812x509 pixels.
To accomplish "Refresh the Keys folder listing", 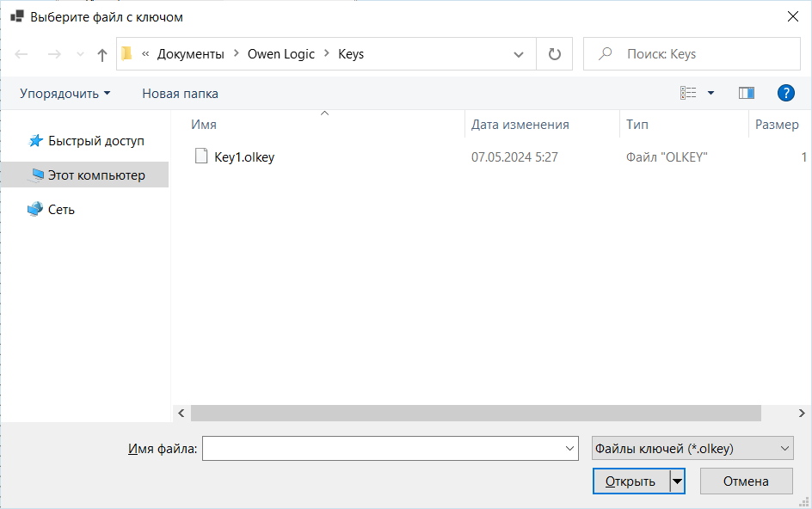I will coord(555,54).
